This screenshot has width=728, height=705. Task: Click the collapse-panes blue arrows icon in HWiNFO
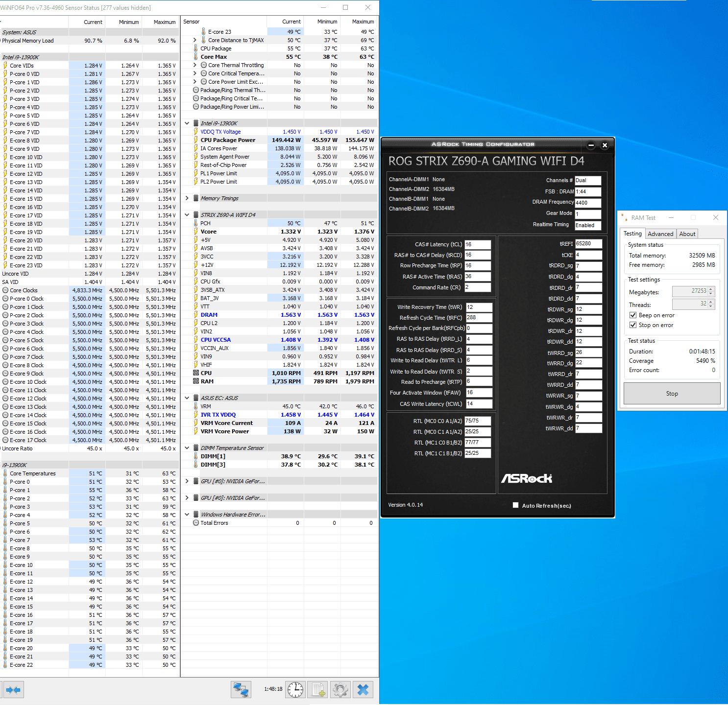13,690
